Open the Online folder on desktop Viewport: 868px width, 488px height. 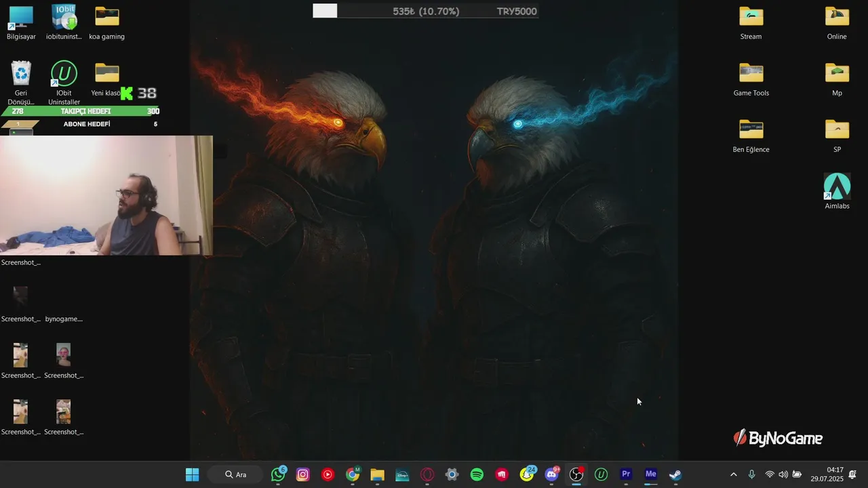pos(837,22)
